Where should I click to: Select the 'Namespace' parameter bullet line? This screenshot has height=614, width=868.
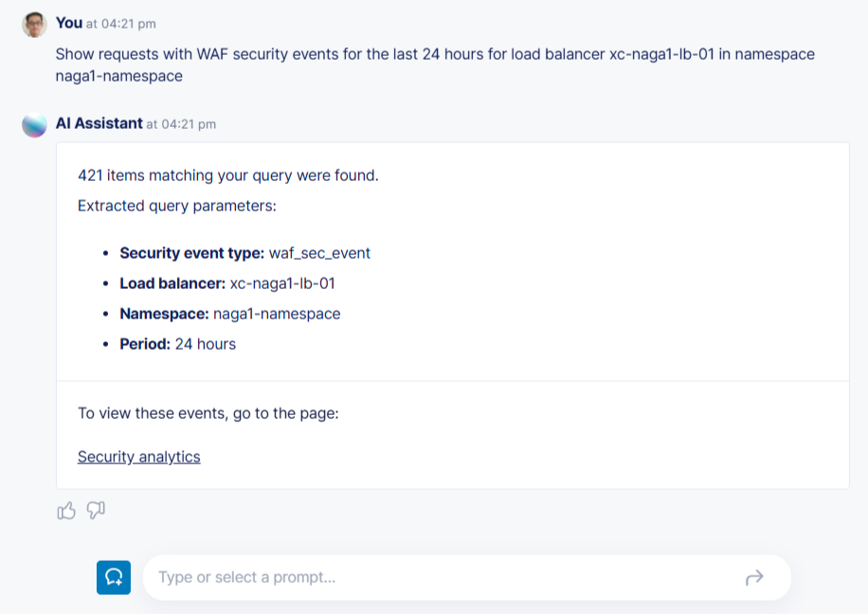click(229, 314)
